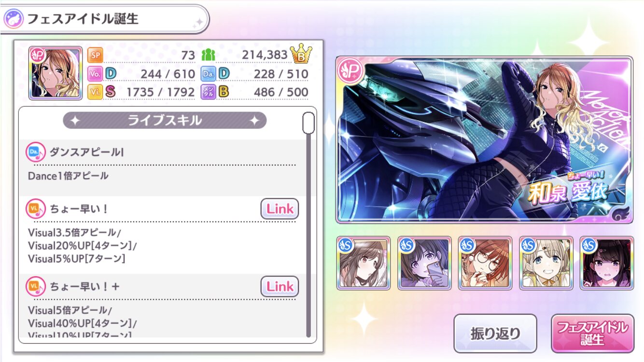644x362 pixels.
Task: Click the yellow Vi. visual stat icon
Action: [95, 92]
